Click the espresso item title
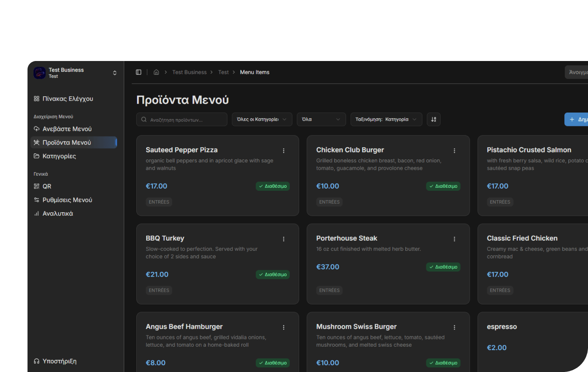This screenshot has width=588, height=372. pyautogui.click(x=502, y=327)
